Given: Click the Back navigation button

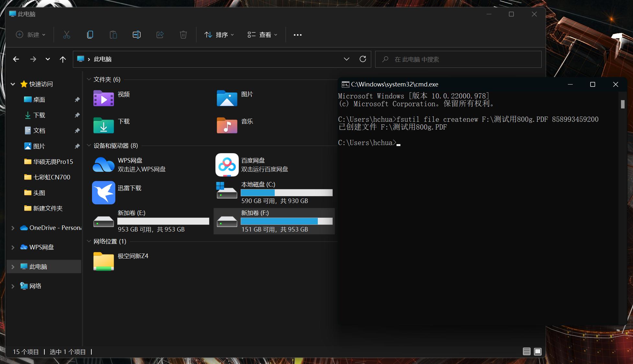Looking at the screenshot, I should pyautogui.click(x=16, y=59).
